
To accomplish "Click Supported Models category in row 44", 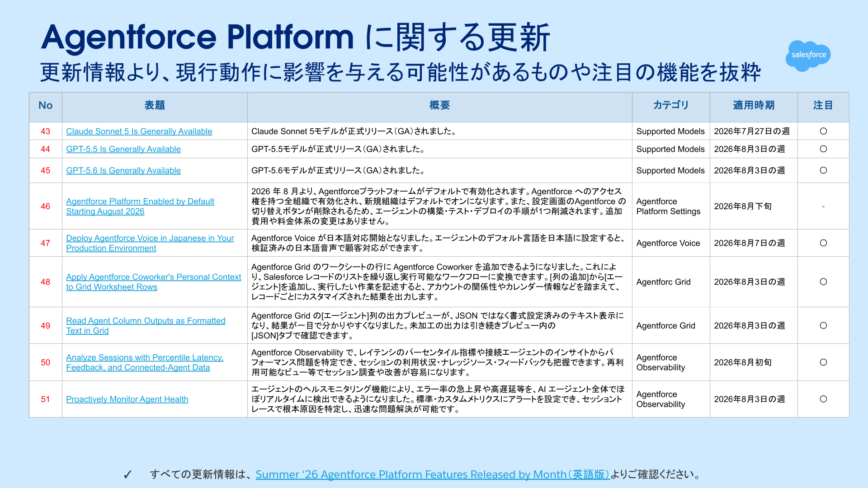I will 670,149.
